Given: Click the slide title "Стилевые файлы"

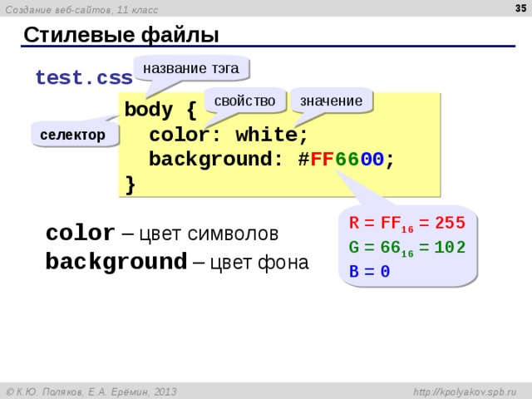Looking at the screenshot, I should click(x=121, y=35).
